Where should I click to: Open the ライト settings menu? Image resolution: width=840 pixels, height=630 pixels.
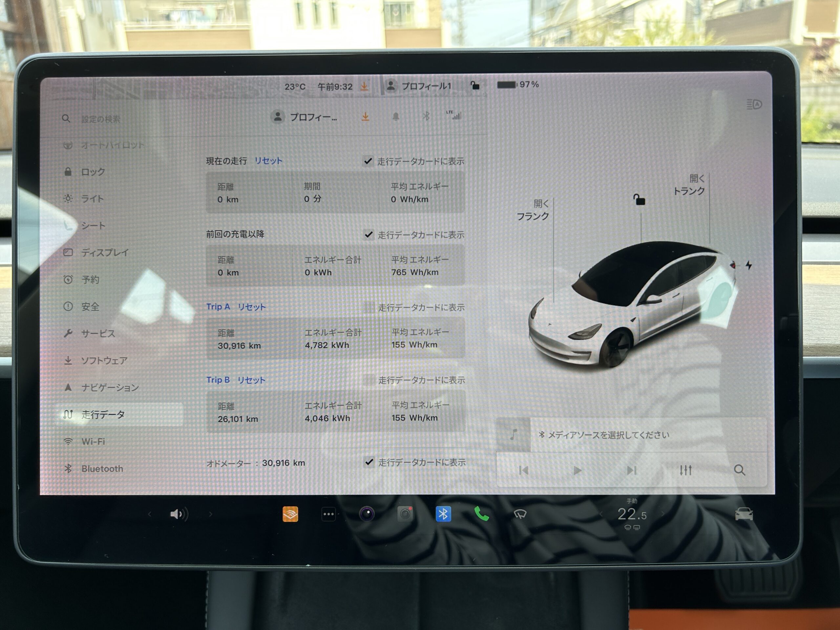click(x=84, y=199)
